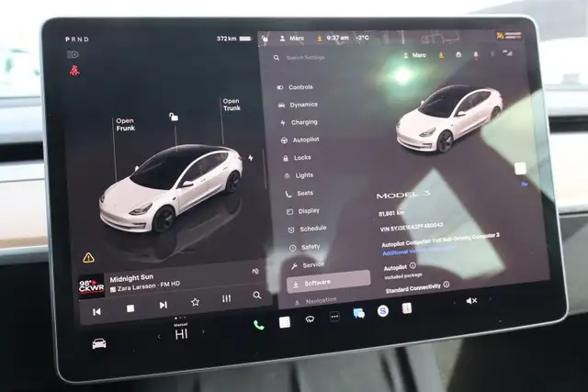Tap the cellular signal strength icon

(x=507, y=53)
